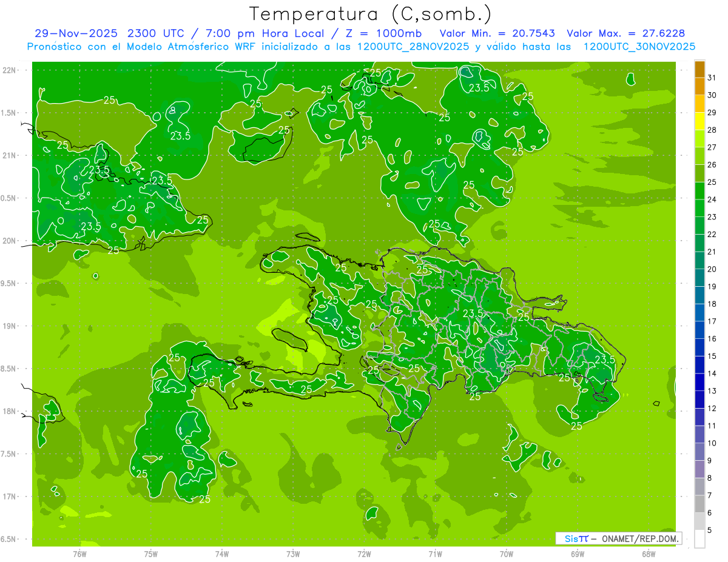
Task: Click the '70W' longitude axis label
Action: click(x=507, y=554)
